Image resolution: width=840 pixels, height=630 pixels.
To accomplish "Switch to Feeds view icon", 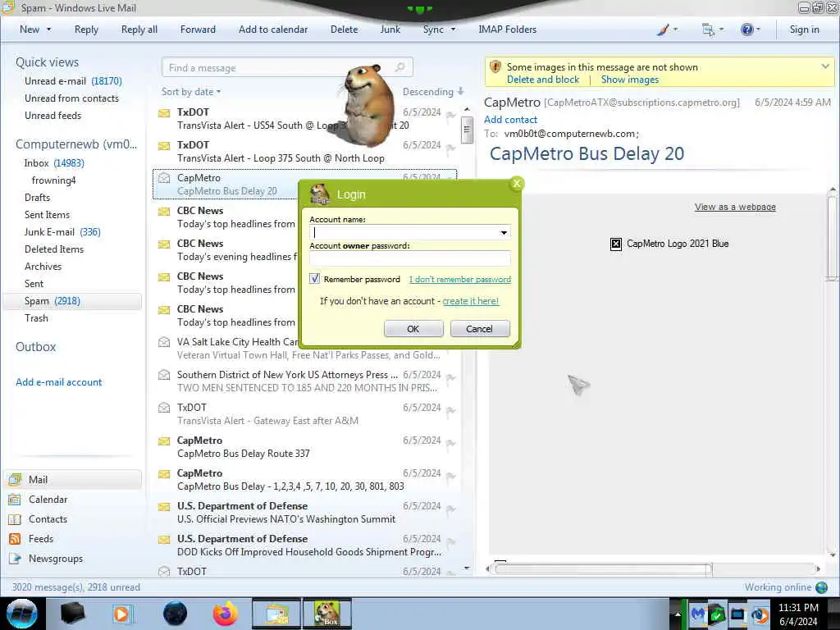I will pos(15,539).
